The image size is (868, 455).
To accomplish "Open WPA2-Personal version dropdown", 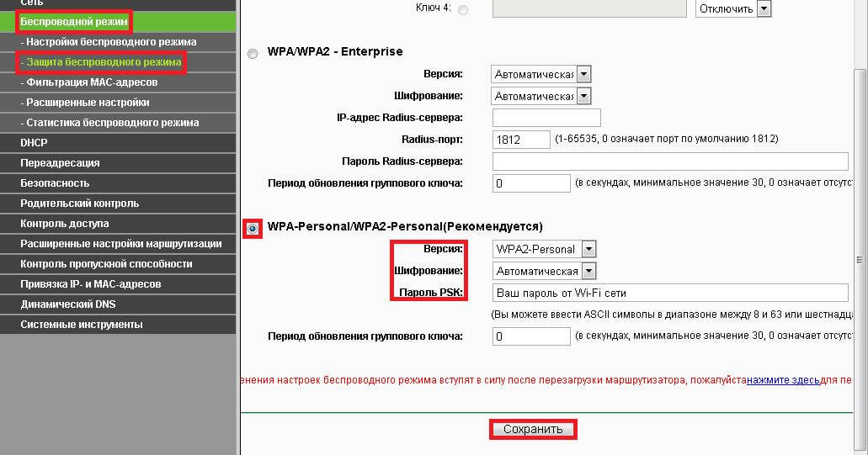I will (544, 249).
